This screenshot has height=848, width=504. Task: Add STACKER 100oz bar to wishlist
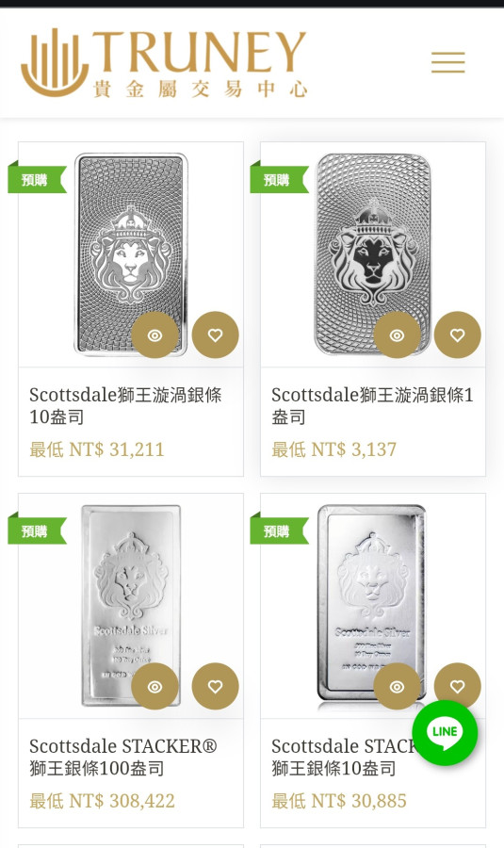pyautogui.click(x=215, y=686)
